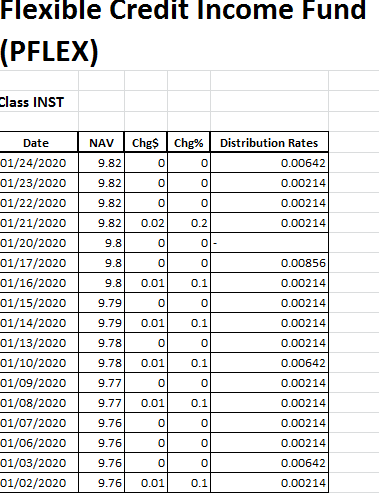Click the Date column header

[39, 143]
